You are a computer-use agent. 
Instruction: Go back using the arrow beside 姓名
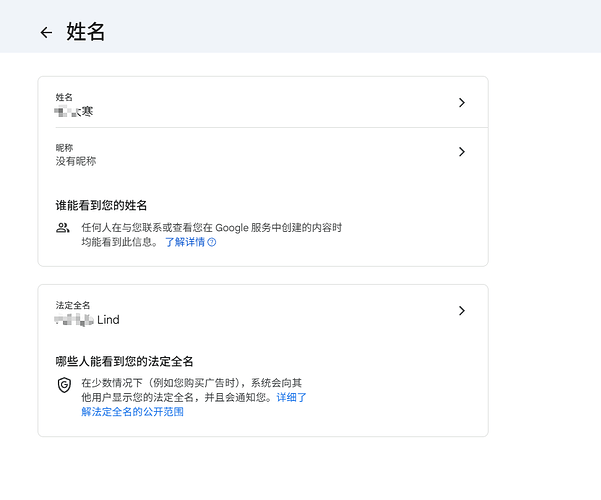46,33
